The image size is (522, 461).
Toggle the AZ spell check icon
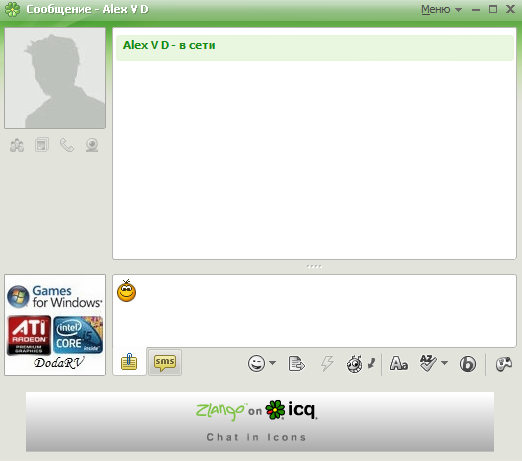[428, 363]
